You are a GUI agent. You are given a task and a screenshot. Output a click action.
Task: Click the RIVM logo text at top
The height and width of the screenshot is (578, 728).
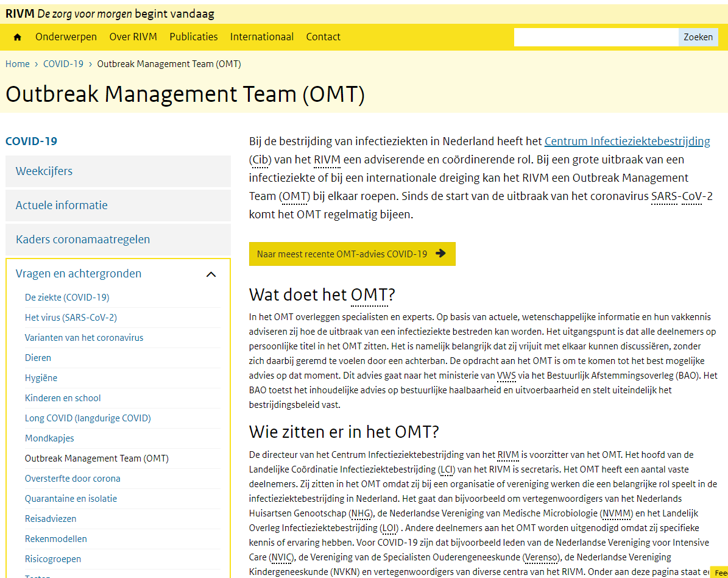point(20,14)
